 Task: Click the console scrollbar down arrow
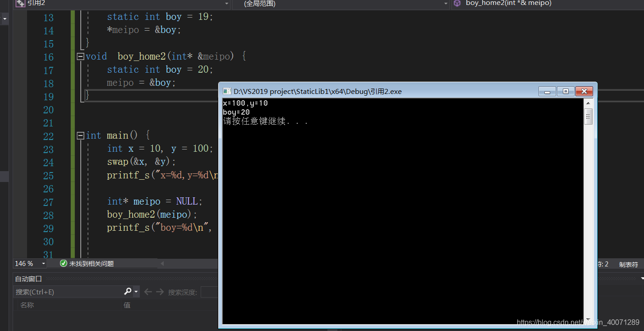point(588,319)
